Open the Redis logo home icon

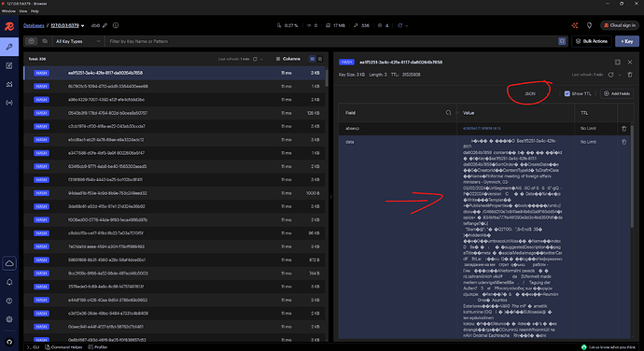tap(9, 27)
